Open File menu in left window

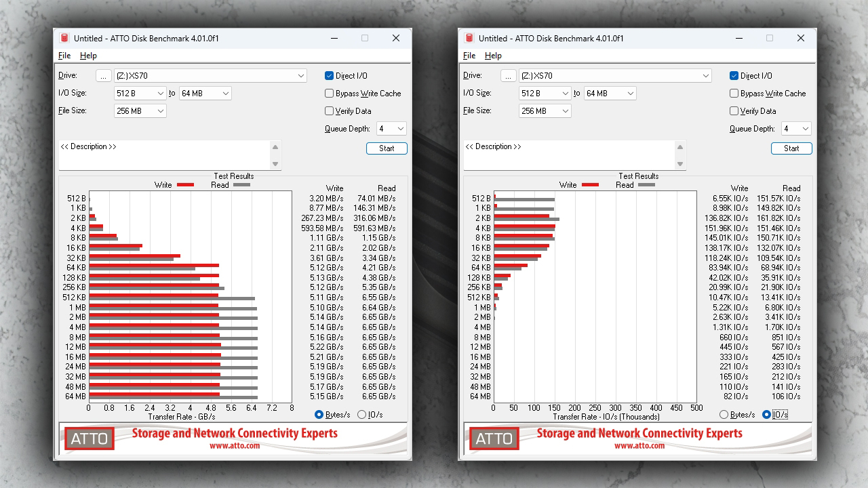click(x=64, y=56)
